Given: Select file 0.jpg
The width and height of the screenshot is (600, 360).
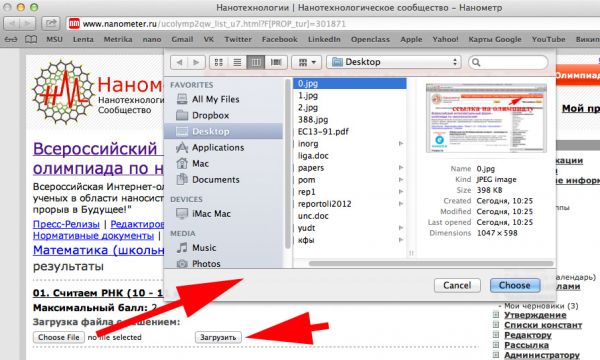Looking at the screenshot, I should pos(350,83).
